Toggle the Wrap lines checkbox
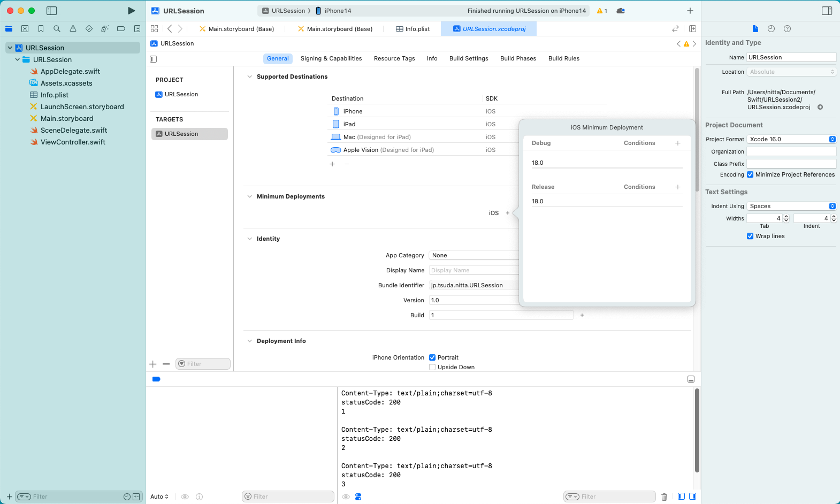This screenshot has height=504, width=840. tap(750, 236)
